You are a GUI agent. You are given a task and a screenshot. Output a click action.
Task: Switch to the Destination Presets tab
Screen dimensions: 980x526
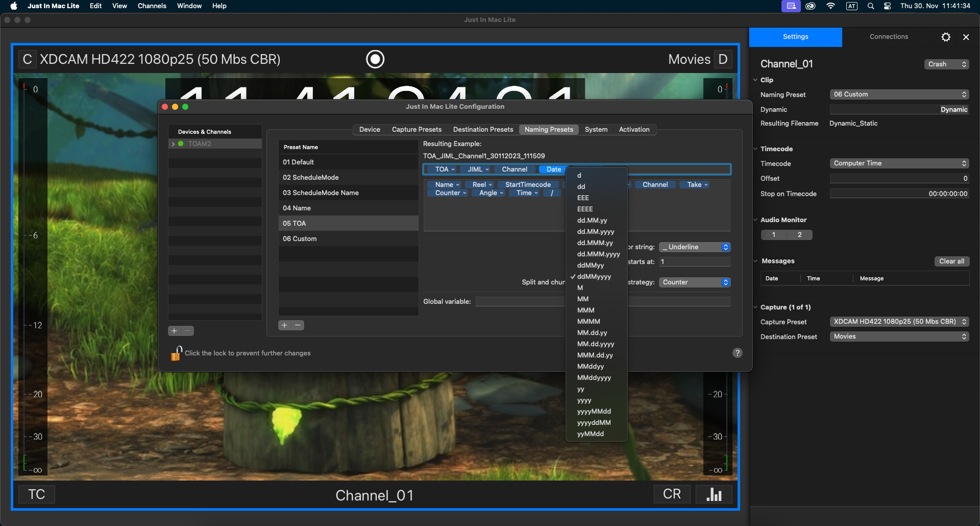(483, 130)
